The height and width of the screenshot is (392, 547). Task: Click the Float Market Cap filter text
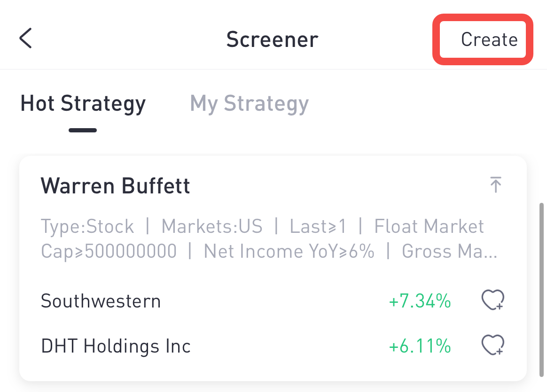click(262, 238)
